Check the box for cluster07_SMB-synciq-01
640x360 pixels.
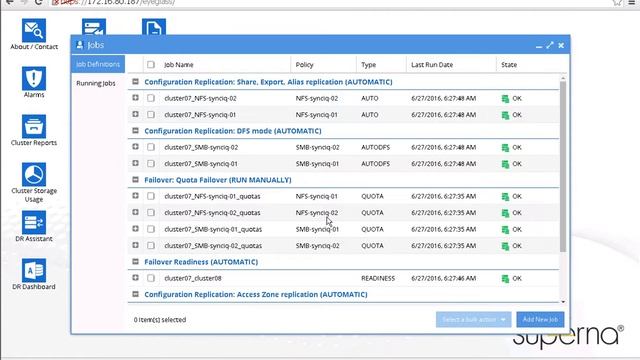pyautogui.click(x=151, y=164)
